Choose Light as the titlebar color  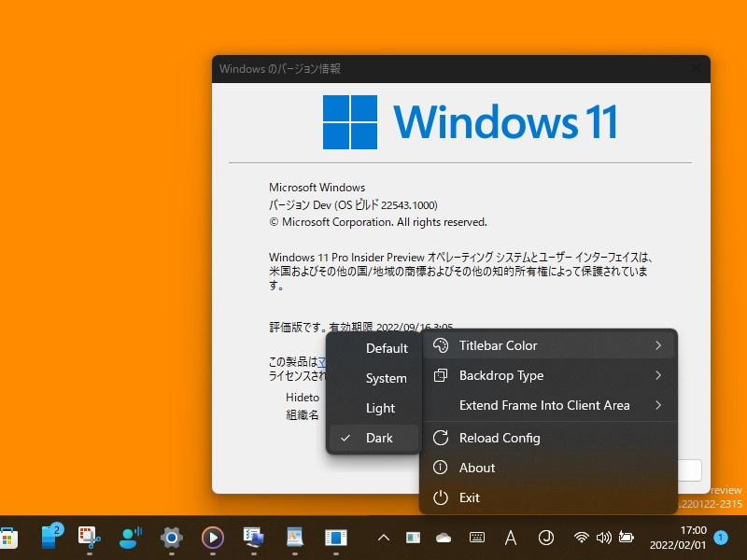coord(380,408)
